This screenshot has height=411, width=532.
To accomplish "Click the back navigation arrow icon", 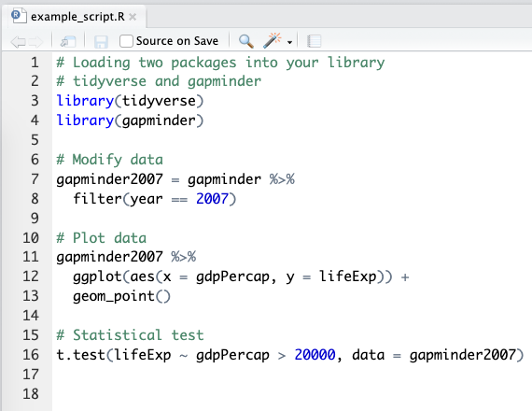I will coord(18,42).
